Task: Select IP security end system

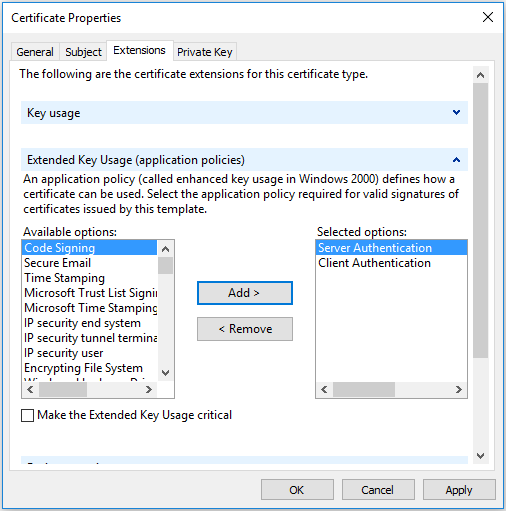Action: [89, 323]
